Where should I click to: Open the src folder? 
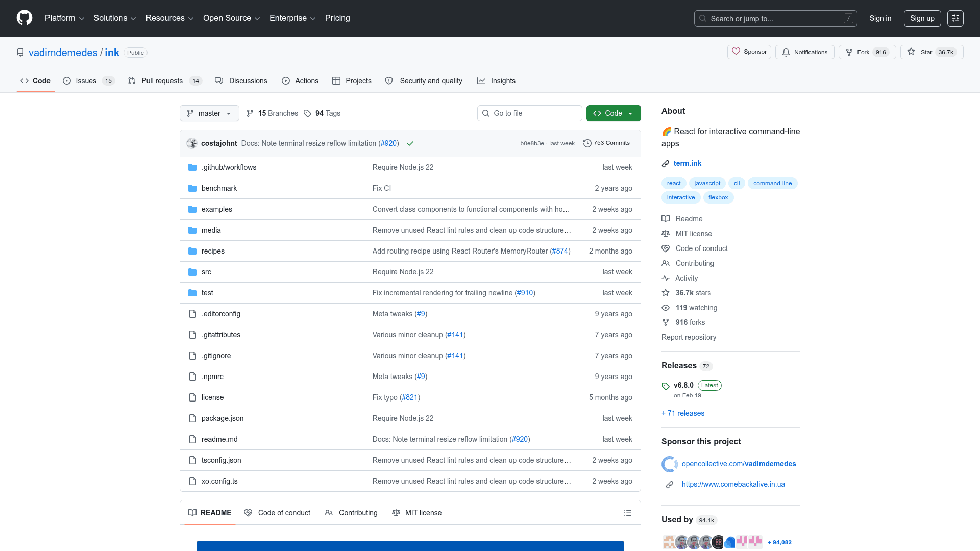coord(206,272)
